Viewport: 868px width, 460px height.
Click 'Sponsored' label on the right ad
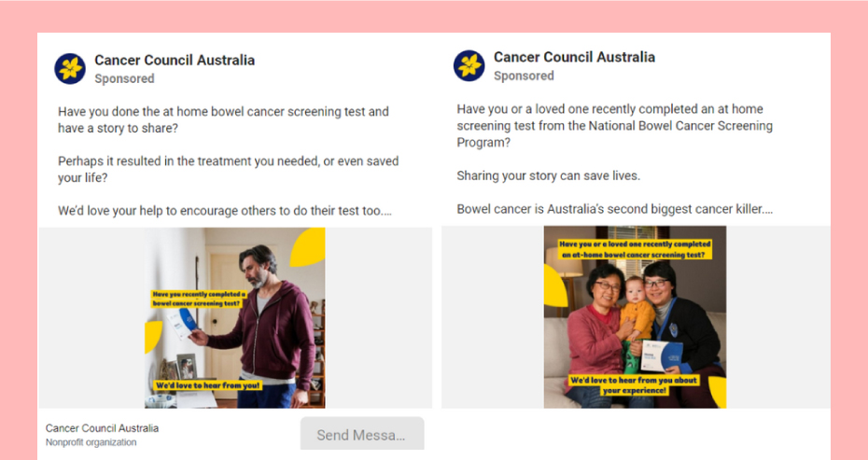point(524,76)
